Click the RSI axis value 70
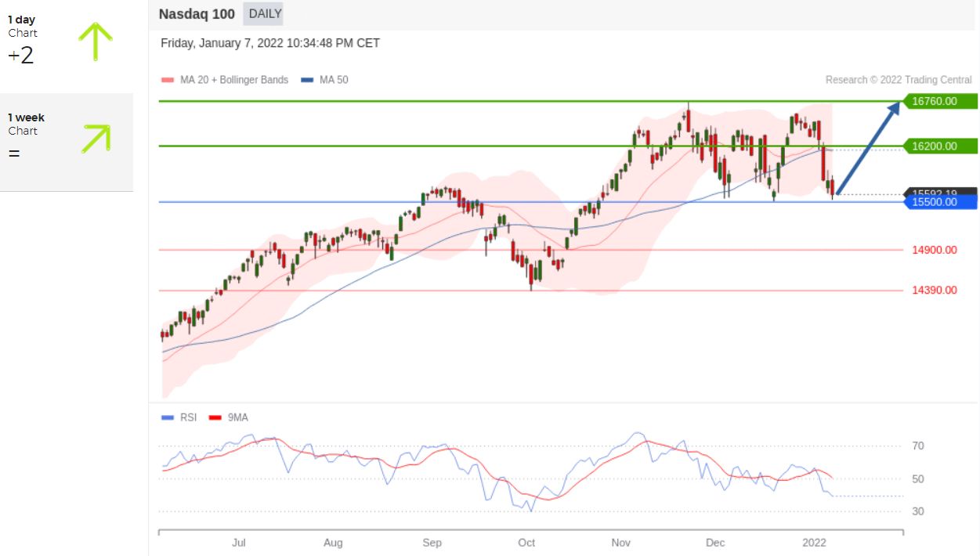980x556 pixels. coord(917,446)
